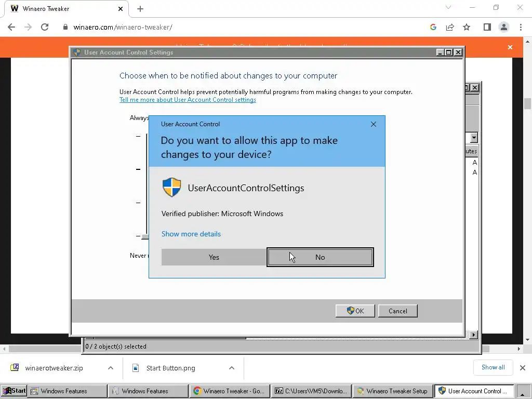This screenshot has height=399, width=532.
Task: Close the downloads bar
Action: pyautogui.click(x=523, y=368)
